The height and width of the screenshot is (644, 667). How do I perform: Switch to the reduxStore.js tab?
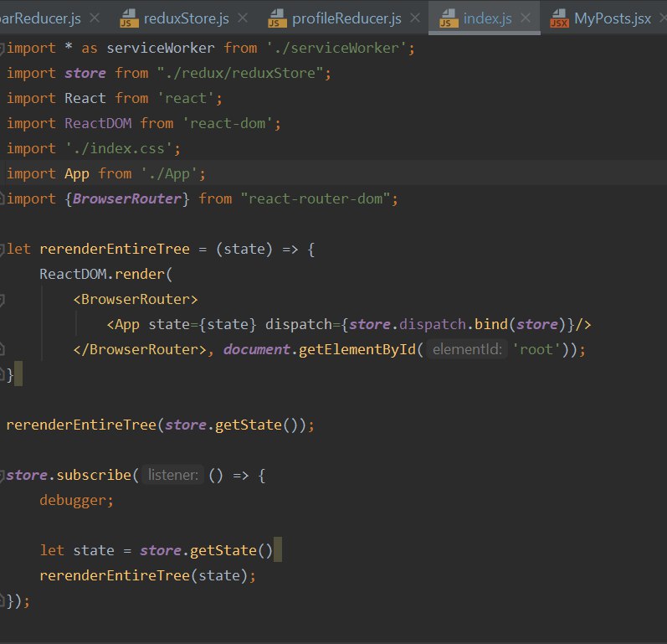click(185, 18)
